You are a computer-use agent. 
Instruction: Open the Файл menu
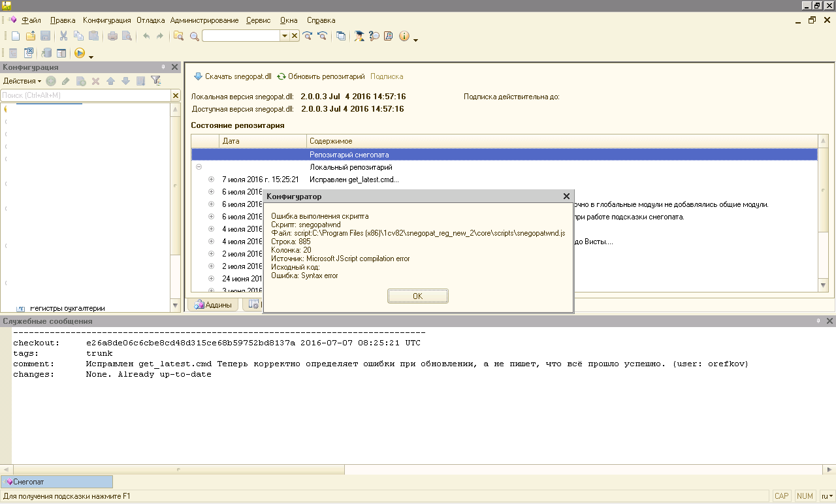coord(31,20)
